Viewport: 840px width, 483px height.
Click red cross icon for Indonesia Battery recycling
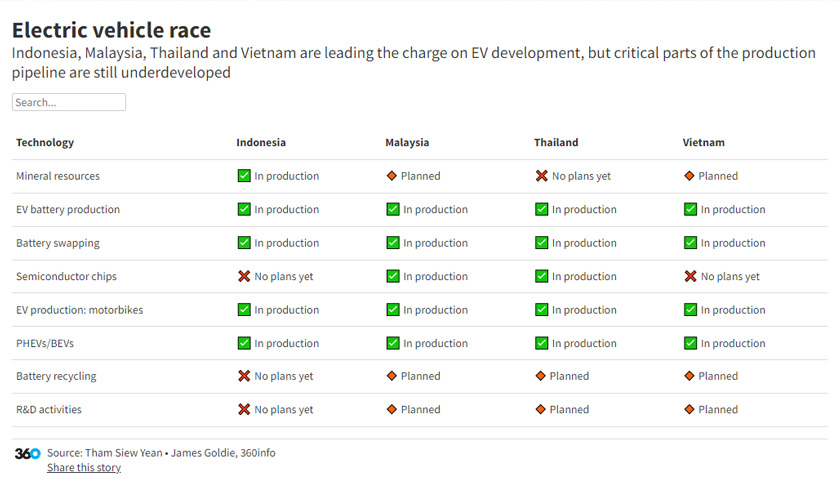(244, 376)
